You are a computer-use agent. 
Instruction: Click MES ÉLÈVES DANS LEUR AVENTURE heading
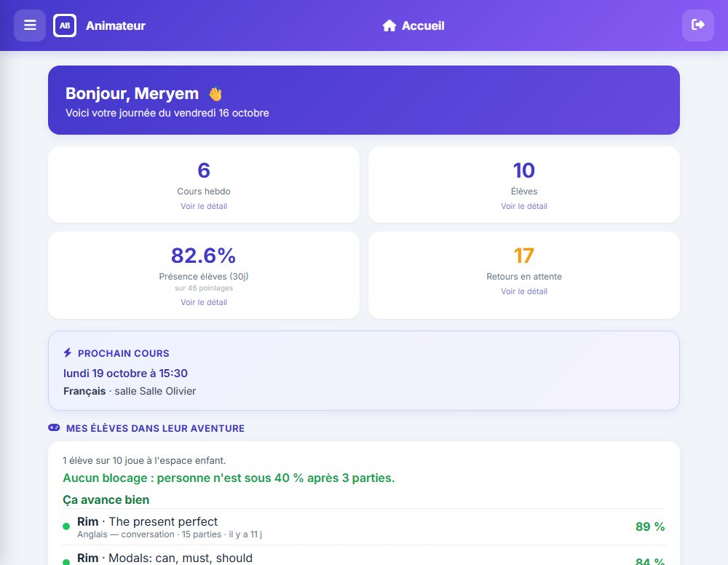tap(155, 428)
